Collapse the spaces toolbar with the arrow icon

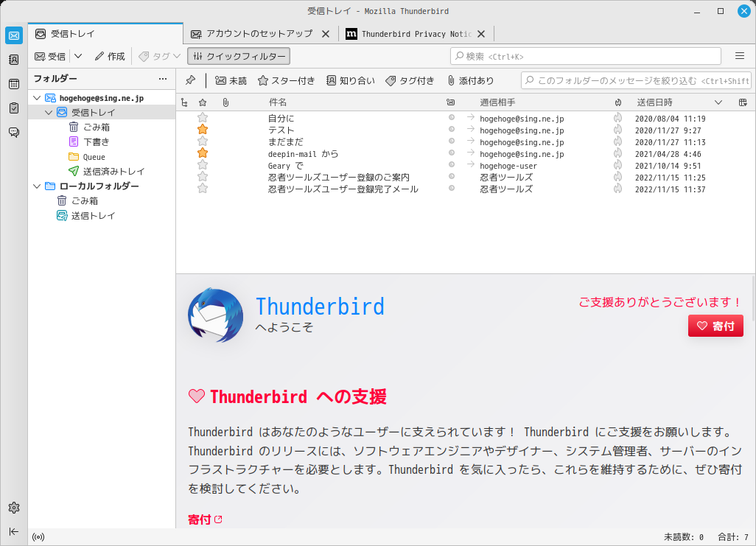[x=14, y=531]
